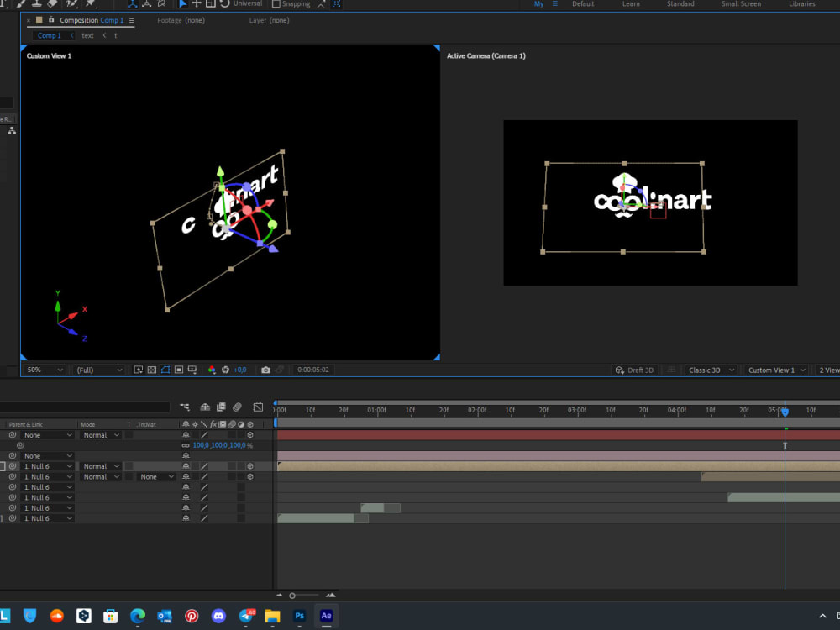This screenshot has height=630, width=840.
Task: Select the Brush tool
Action: point(20,4)
